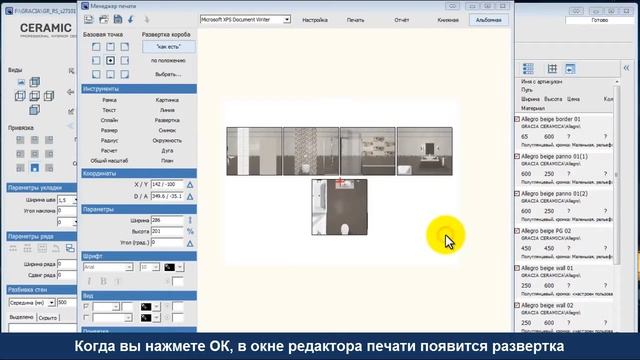Click the blue undo arrow icon
Image resolution: width=640 pixels, height=360 pixels.
(x=131, y=19)
